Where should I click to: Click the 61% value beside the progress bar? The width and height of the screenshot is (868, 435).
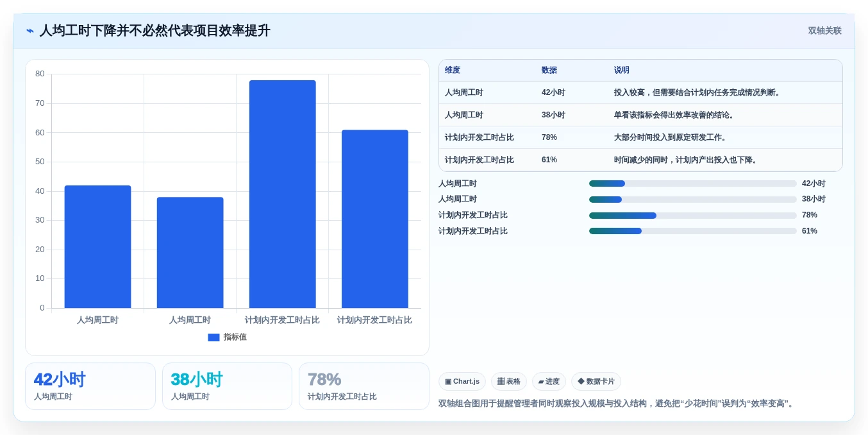810,231
